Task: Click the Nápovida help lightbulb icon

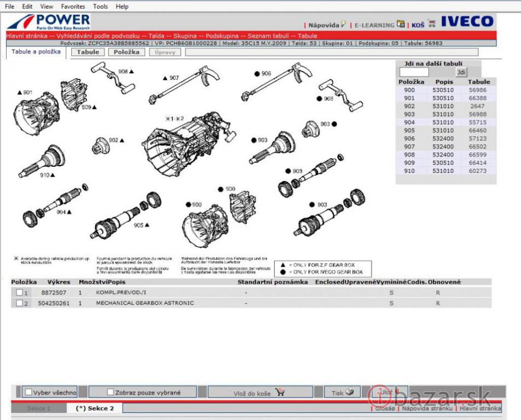Action: coord(343,24)
